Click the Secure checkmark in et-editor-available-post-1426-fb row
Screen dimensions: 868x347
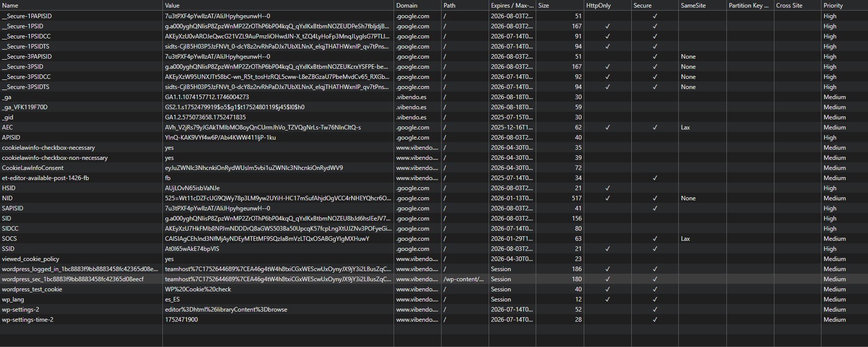pos(655,178)
